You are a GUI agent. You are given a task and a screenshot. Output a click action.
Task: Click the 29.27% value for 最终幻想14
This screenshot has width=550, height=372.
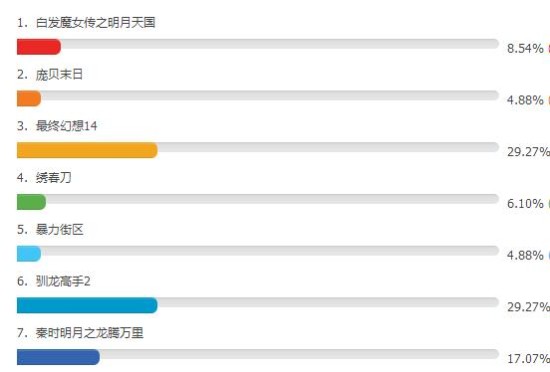(x=528, y=152)
